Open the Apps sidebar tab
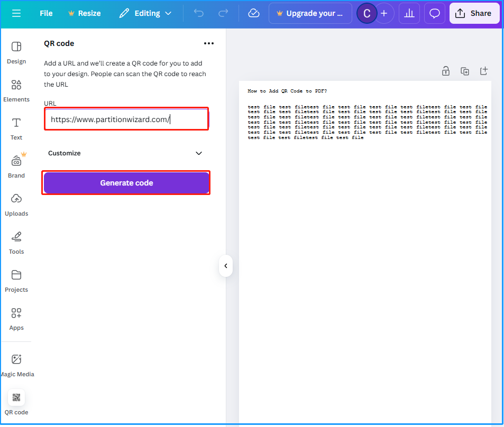The width and height of the screenshot is (504, 427). click(x=16, y=319)
